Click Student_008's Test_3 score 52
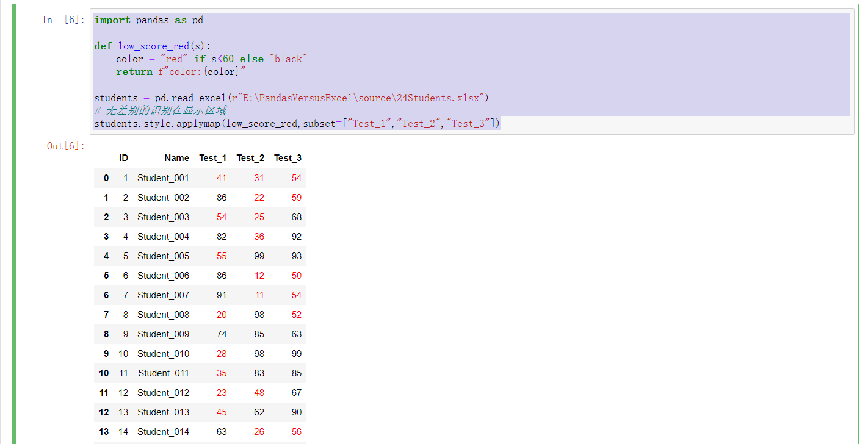This screenshot has height=444, width=868. pyautogui.click(x=297, y=315)
